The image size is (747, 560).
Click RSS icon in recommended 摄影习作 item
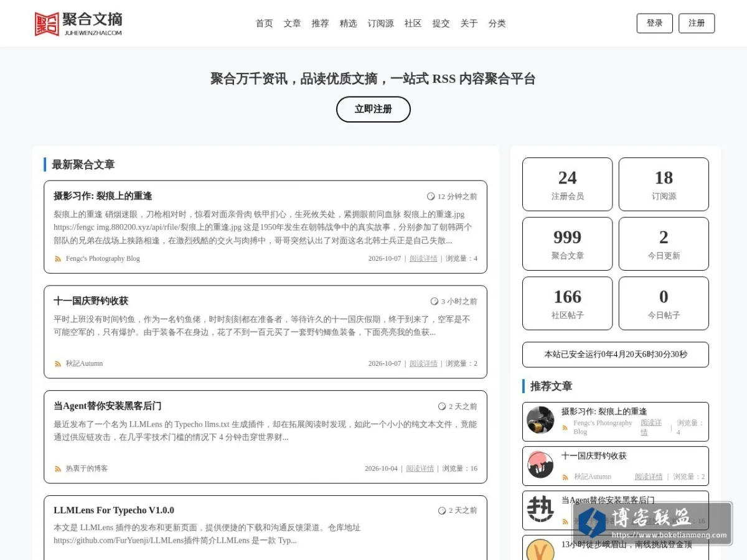pos(565,427)
